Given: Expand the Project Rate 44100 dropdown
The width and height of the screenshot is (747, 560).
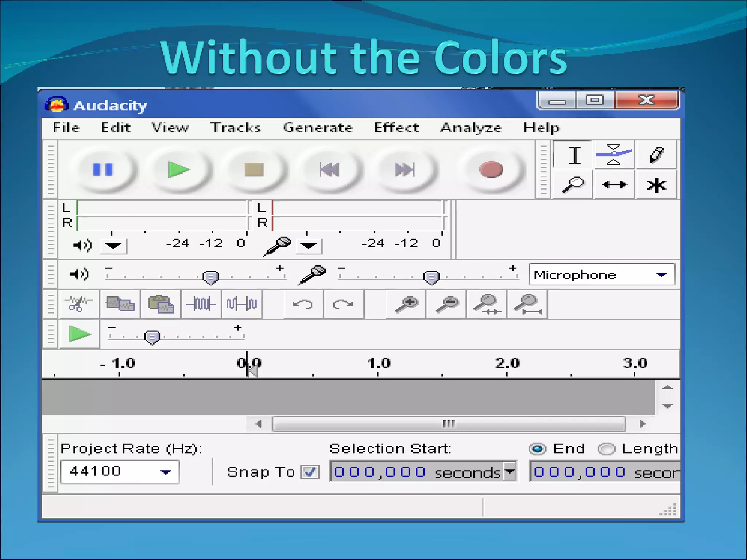Looking at the screenshot, I should [120, 472].
